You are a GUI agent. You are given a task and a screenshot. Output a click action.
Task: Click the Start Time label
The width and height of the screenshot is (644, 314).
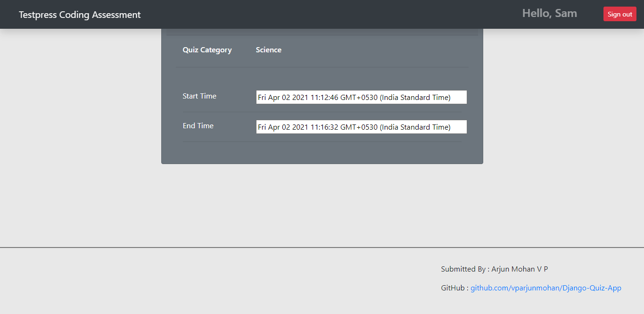pos(199,96)
